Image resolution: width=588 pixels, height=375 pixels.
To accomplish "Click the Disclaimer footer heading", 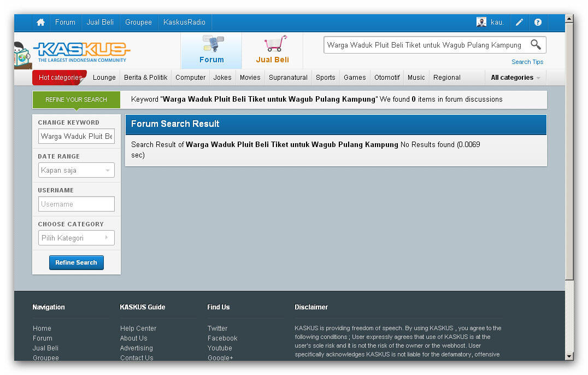I will point(311,307).
